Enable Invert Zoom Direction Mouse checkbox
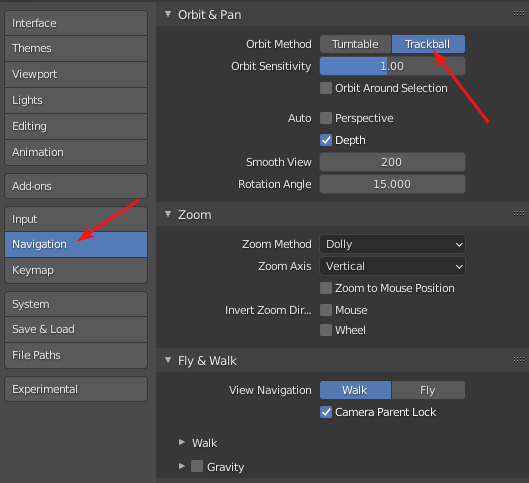The image size is (529, 483). (326, 310)
